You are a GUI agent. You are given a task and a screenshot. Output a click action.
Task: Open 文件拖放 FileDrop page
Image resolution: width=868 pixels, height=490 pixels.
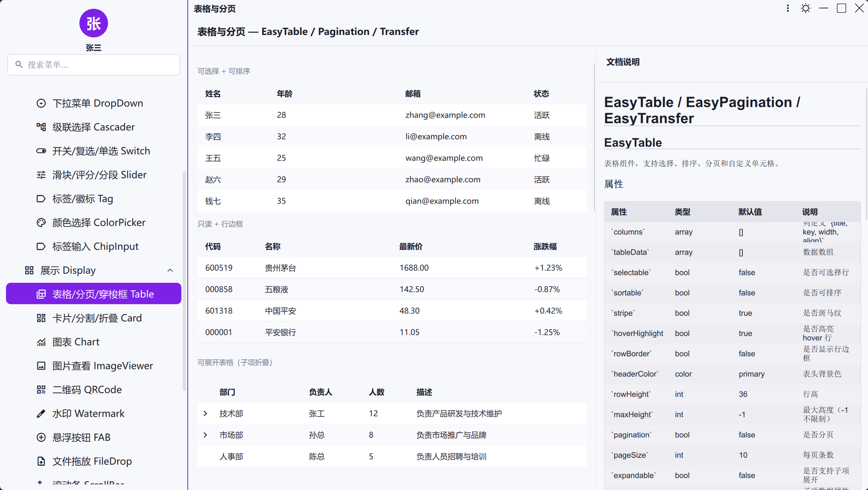(94, 461)
